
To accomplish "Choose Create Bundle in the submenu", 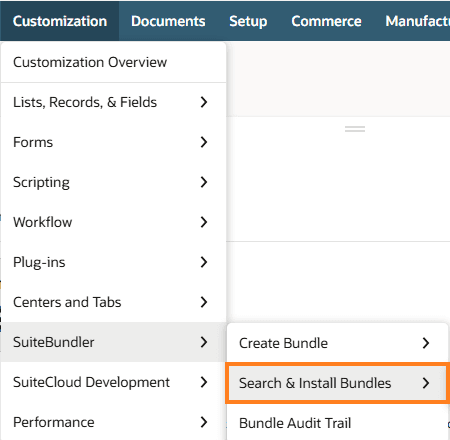I will 337,343.
